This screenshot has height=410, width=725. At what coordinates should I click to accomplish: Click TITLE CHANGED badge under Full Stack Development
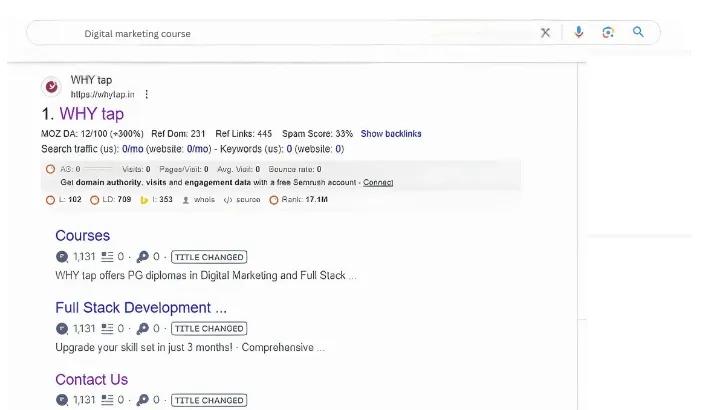[x=209, y=329]
